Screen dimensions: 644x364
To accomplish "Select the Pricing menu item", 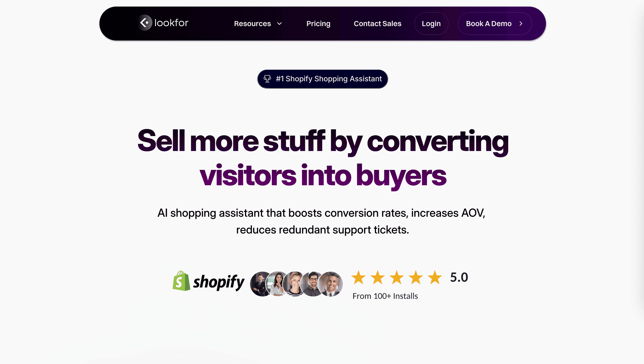I will pos(318,24).
